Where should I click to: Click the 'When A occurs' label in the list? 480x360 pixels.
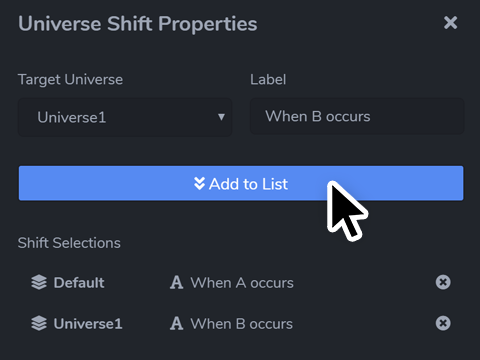pyautogui.click(x=242, y=283)
